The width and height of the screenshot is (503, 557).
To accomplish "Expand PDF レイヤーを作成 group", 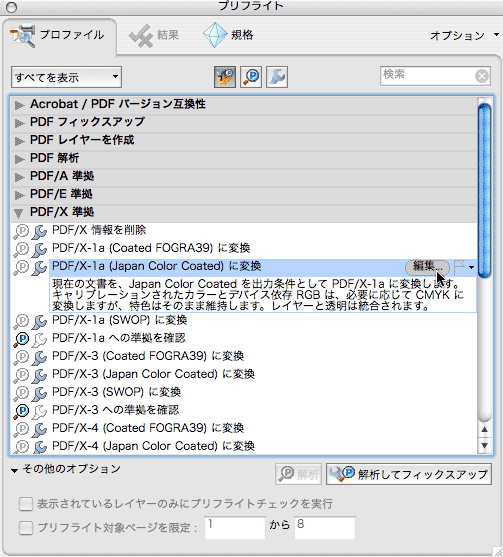I will [19, 141].
